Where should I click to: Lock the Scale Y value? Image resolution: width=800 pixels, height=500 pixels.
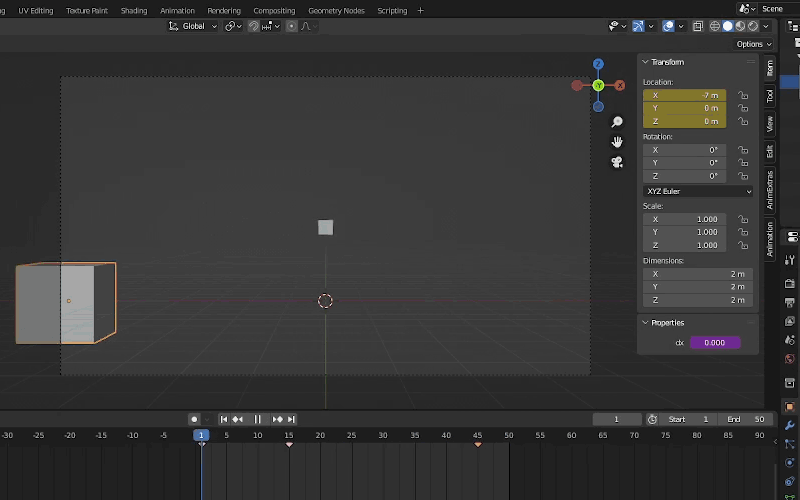[743, 232]
